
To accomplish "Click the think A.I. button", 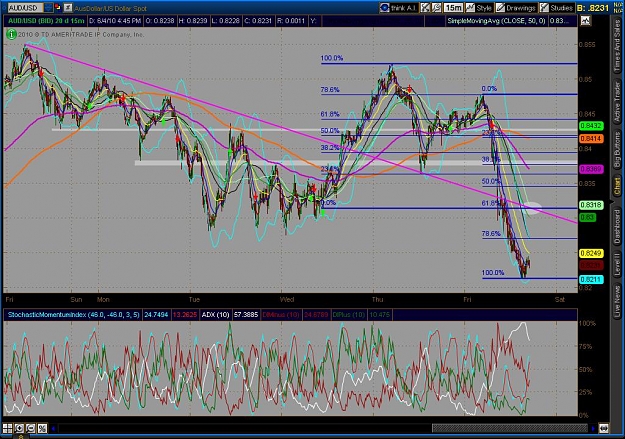I will point(399,8).
